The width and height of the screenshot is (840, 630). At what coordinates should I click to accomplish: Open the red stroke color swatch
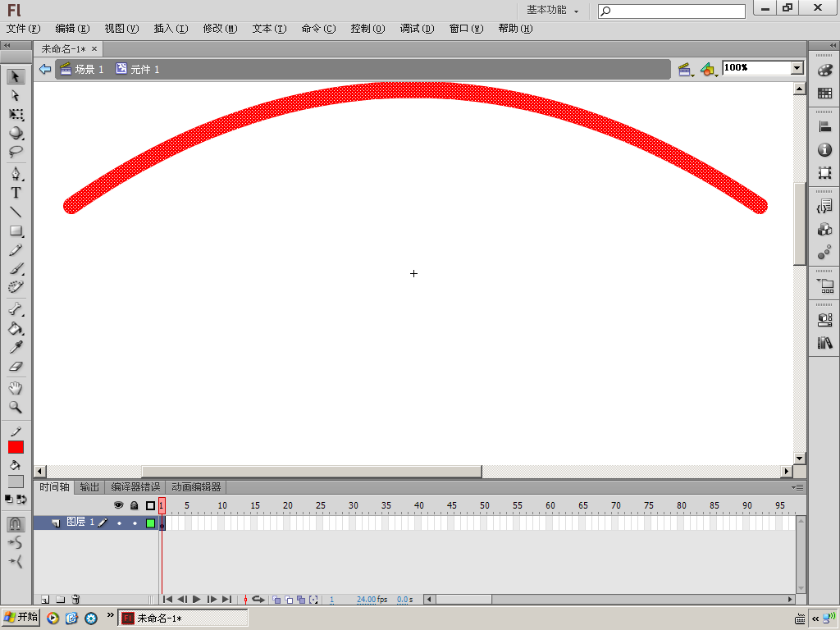click(16, 447)
